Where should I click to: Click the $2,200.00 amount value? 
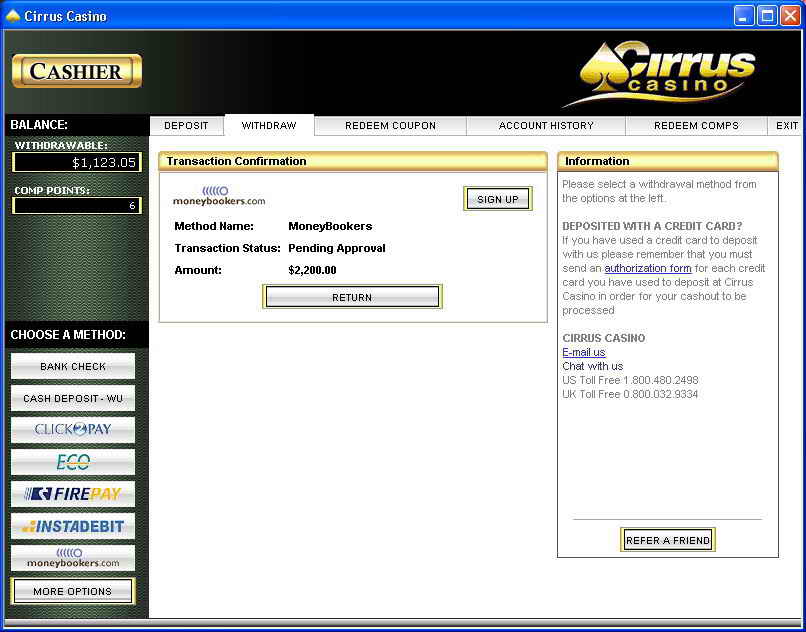(312, 270)
